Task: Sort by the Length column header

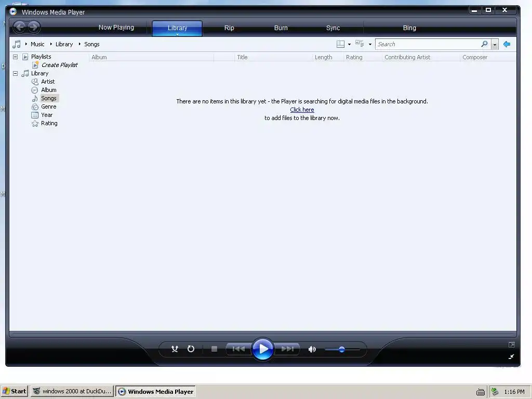Action: click(x=327, y=57)
